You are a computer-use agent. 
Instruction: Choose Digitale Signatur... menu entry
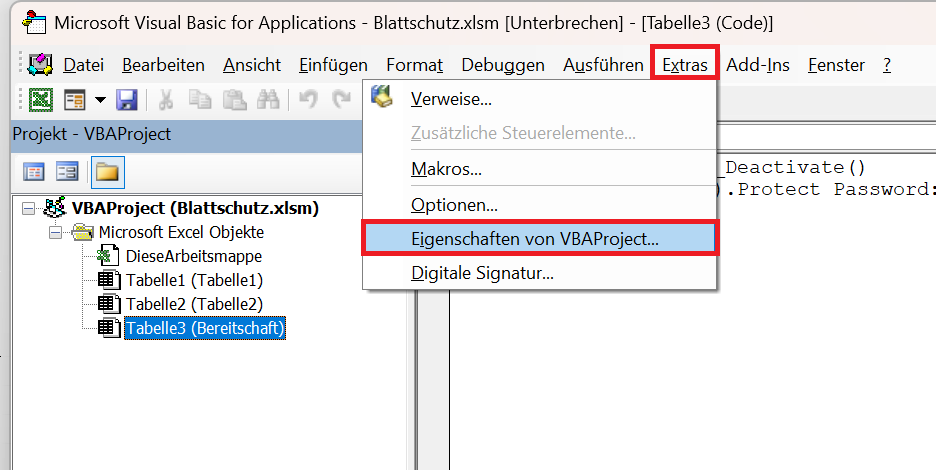(x=540, y=273)
